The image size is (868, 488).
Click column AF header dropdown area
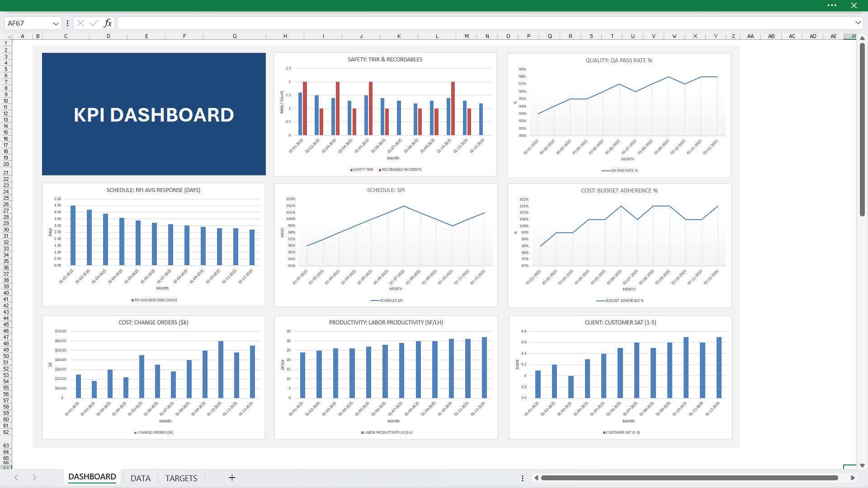[x=853, y=36]
